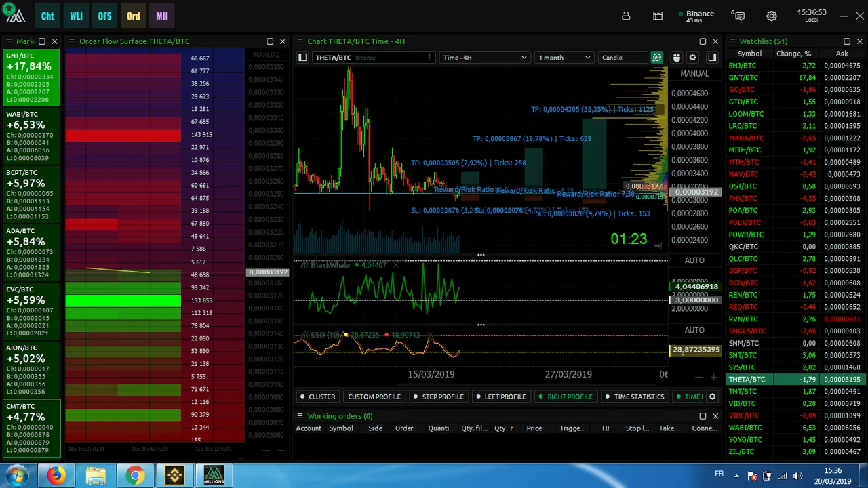
Task: Open the WLi watchlist shortcut
Action: coord(76,16)
